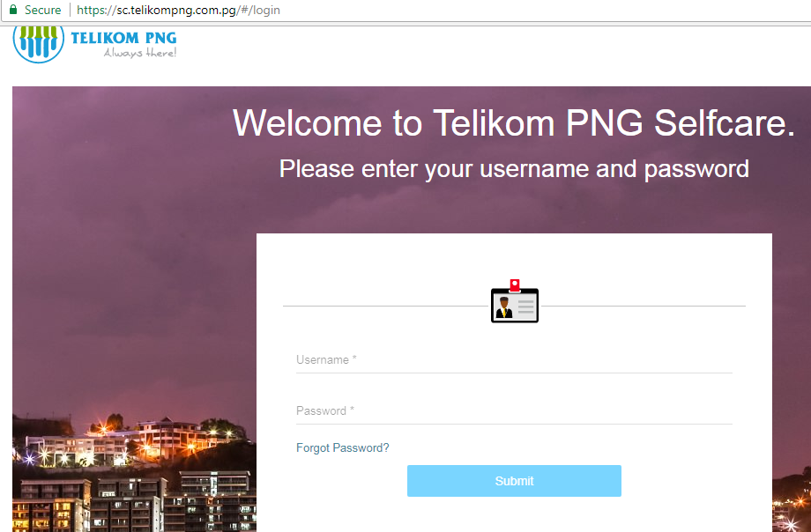This screenshot has width=811, height=532.
Task: Click the Password input field
Action: click(514, 410)
